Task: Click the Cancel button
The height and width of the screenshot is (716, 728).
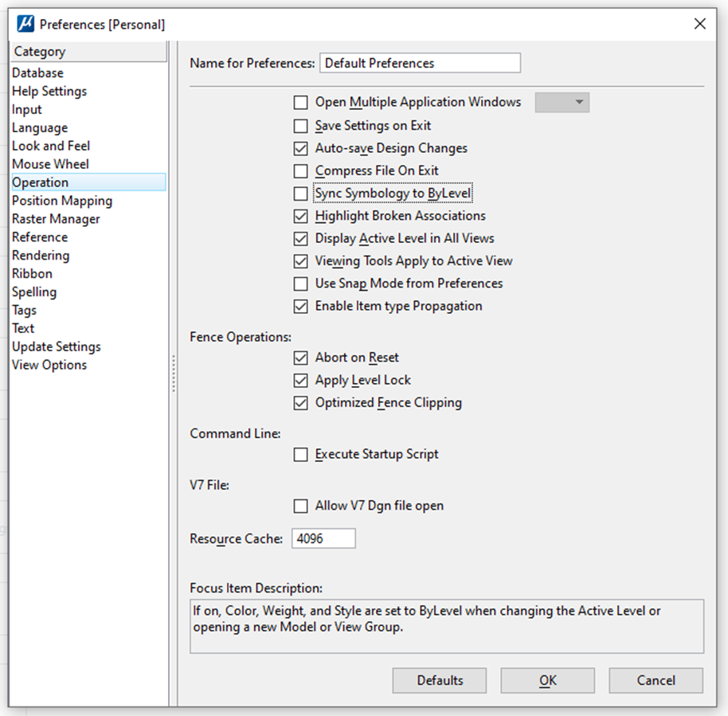Action: point(656,680)
